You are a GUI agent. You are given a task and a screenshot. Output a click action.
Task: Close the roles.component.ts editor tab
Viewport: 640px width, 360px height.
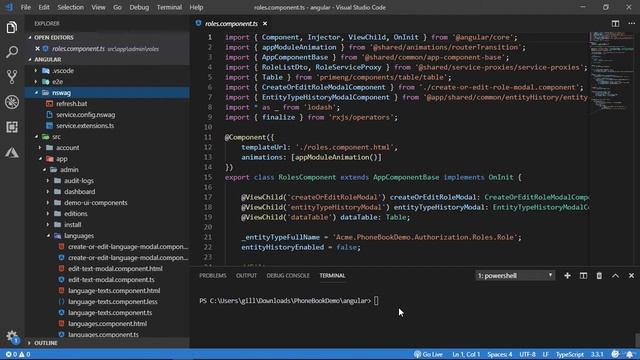coord(265,24)
